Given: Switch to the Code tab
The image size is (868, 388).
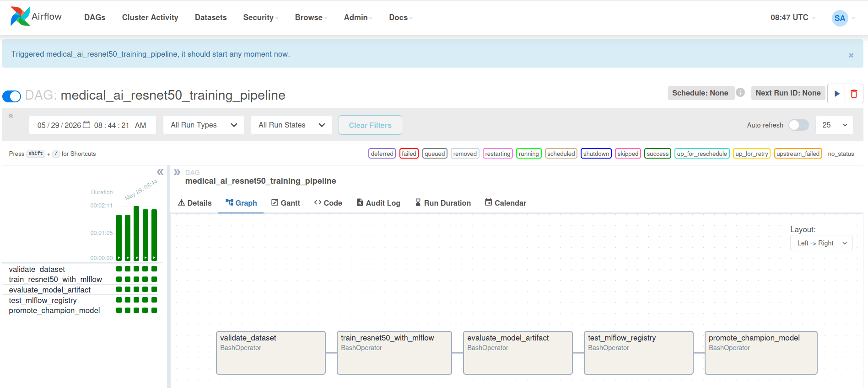Looking at the screenshot, I should pyautogui.click(x=328, y=203).
